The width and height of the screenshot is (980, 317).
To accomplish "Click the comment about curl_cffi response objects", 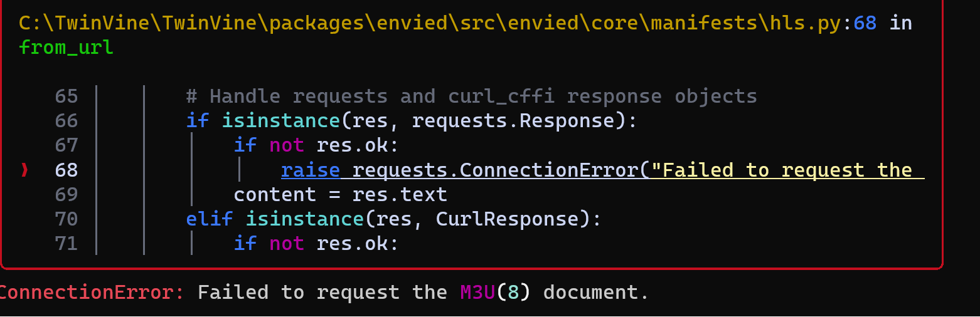I will click(472, 96).
